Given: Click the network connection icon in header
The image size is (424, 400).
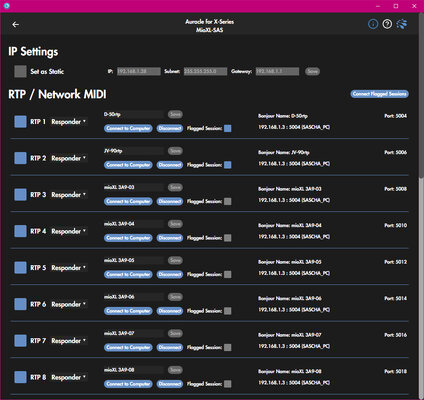Looking at the screenshot, I should click(x=402, y=24).
